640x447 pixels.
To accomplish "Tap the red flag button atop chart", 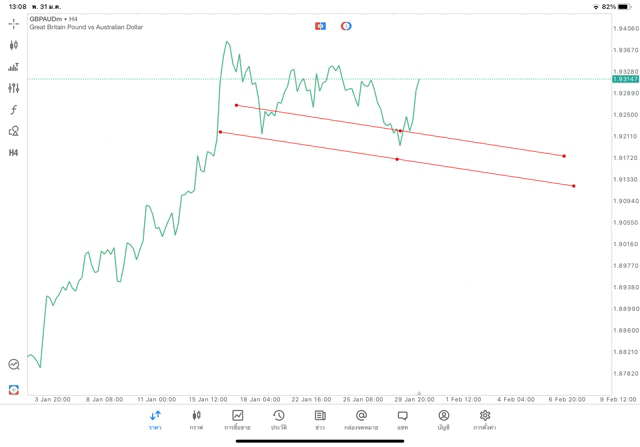I will pos(320,25).
